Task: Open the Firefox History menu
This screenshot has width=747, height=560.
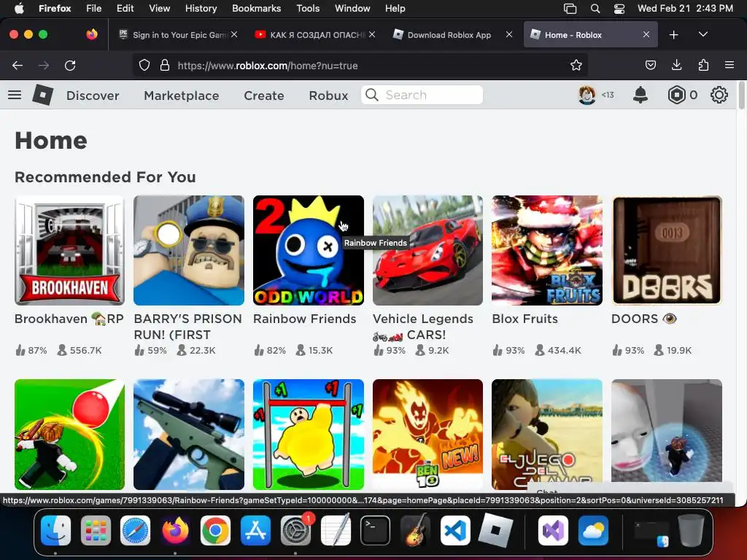Action: 201,8
